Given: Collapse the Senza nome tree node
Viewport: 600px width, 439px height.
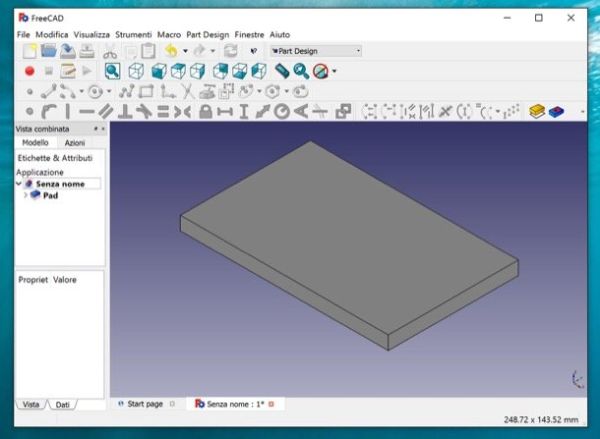Looking at the screenshot, I should click(x=19, y=184).
